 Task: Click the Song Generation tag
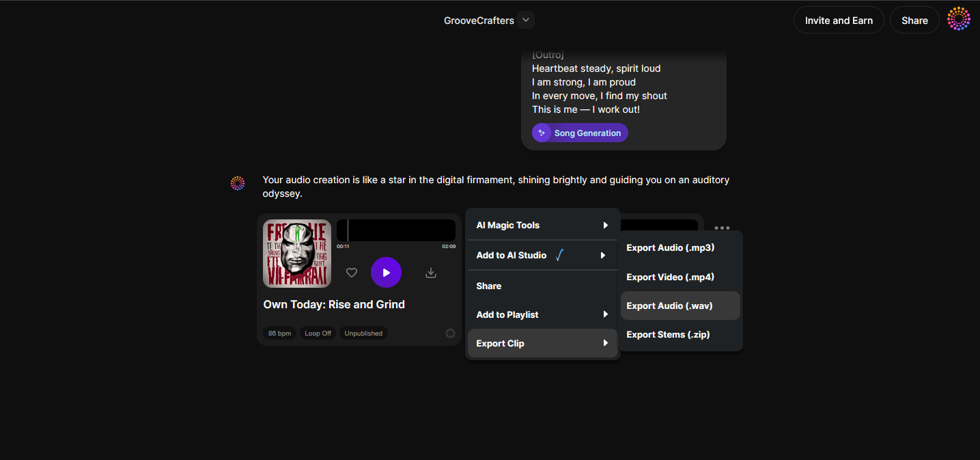tap(580, 133)
